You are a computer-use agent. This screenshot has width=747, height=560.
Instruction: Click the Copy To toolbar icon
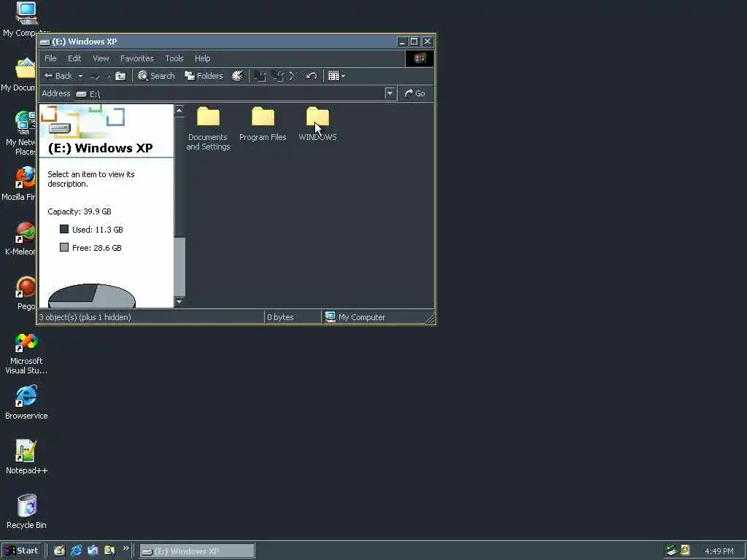pyautogui.click(x=277, y=76)
